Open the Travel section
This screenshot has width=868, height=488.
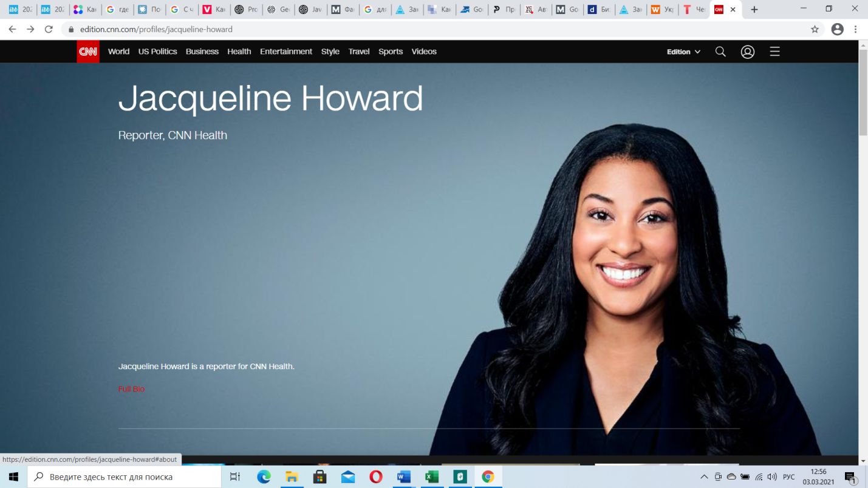359,52
